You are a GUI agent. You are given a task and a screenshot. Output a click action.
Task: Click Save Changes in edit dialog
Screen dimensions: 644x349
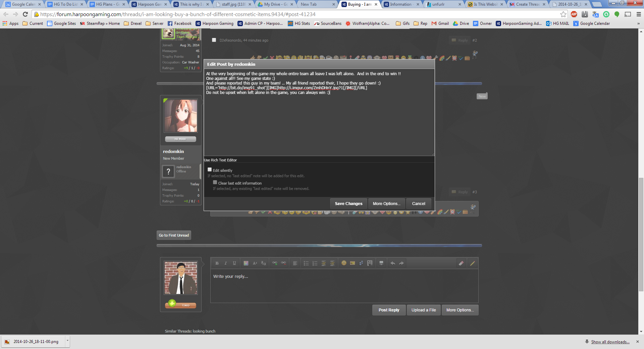pyautogui.click(x=348, y=204)
